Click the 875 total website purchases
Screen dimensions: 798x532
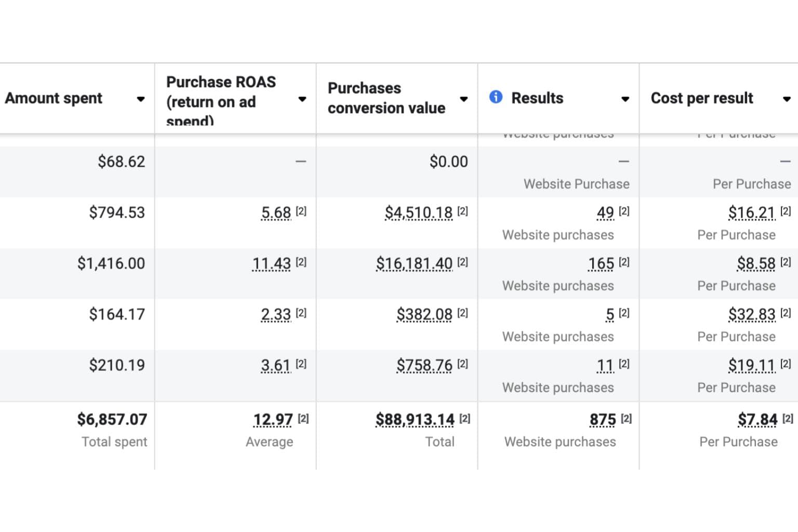pyautogui.click(x=603, y=419)
